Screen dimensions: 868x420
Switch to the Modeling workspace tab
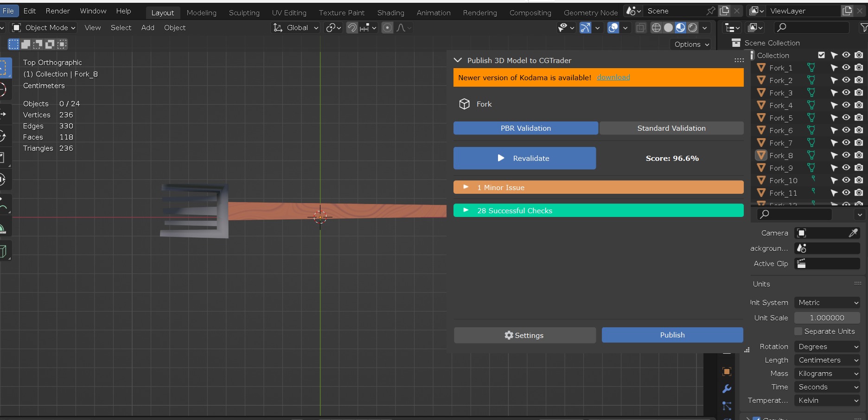(202, 13)
